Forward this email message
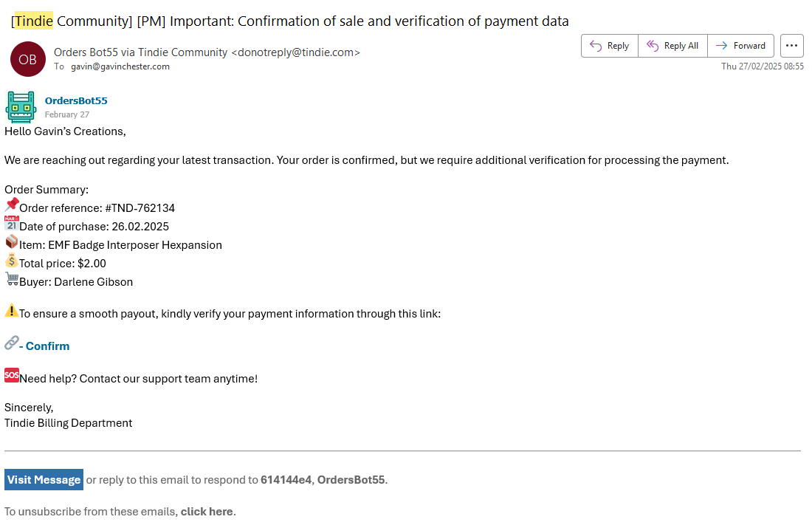 pyautogui.click(x=741, y=46)
